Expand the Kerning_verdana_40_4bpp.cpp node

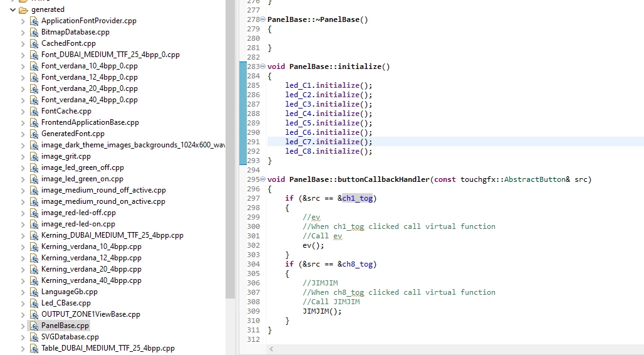(x=23, y=280)
